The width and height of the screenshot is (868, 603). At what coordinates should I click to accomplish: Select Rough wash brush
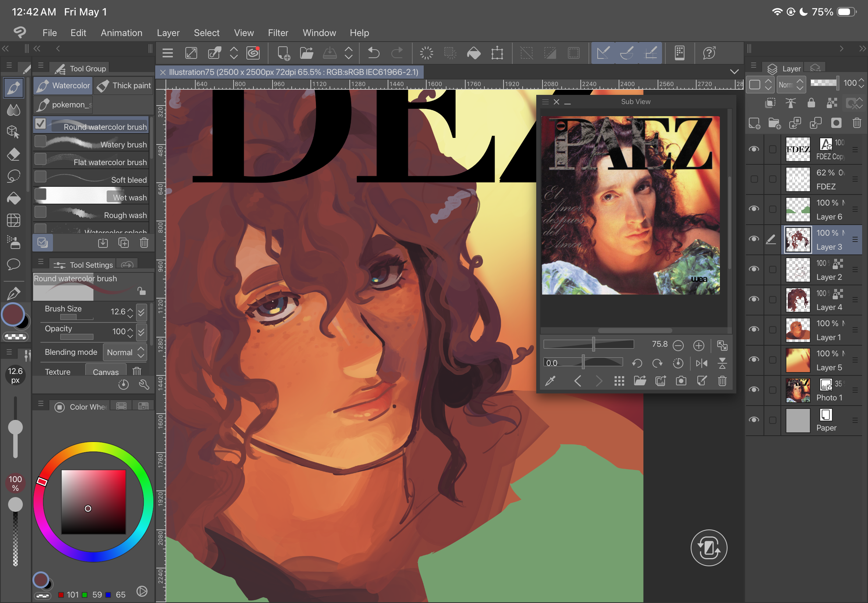point(91,214)
